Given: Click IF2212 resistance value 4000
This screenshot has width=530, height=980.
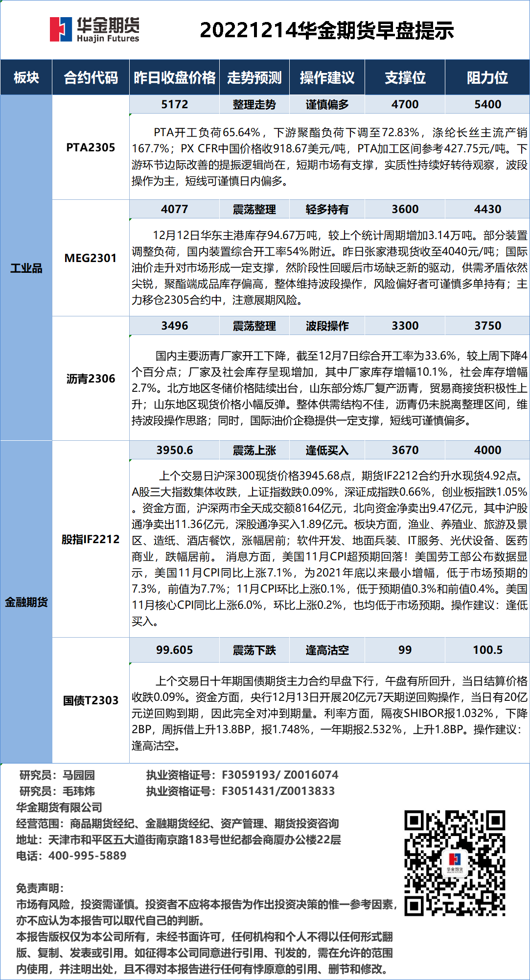Looking at the screenshot, I should point(487,450).
